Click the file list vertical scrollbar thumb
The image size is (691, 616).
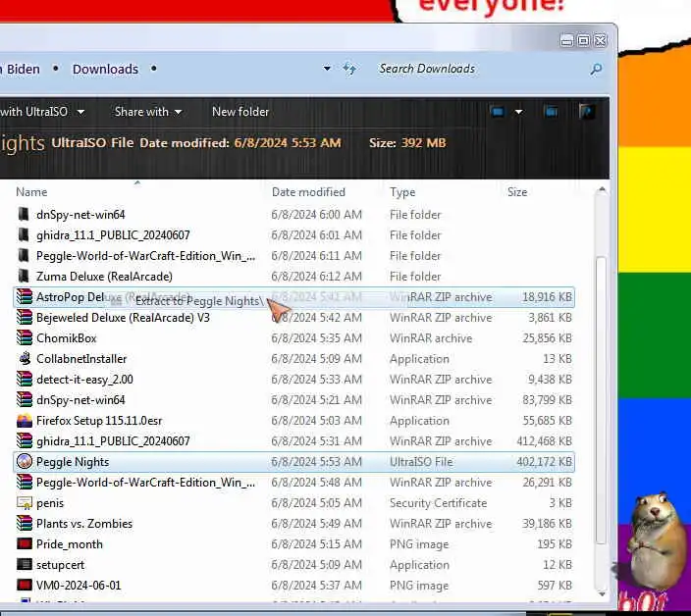click(x=601, y=400)
